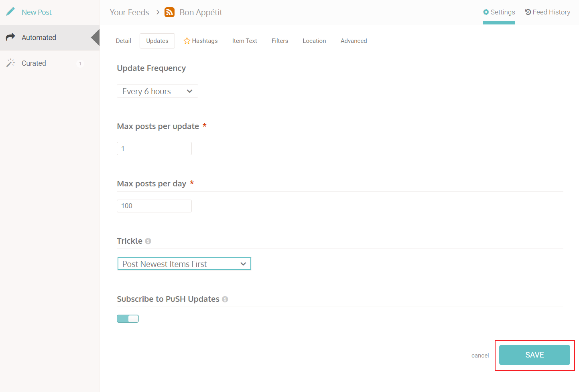Click the Settings gear icon
Screen dimensions: 579x392
tap(486, 12)
